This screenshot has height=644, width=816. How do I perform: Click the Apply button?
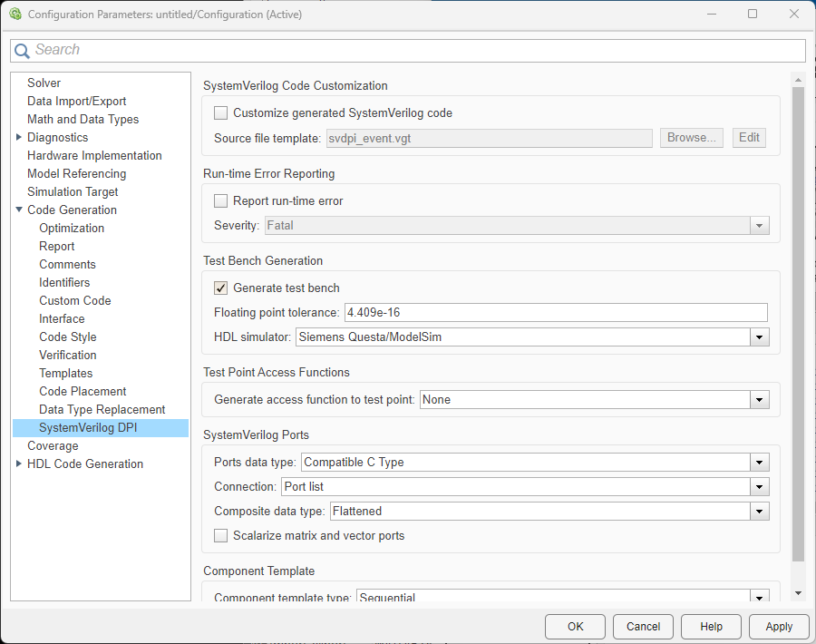point(778,626)
